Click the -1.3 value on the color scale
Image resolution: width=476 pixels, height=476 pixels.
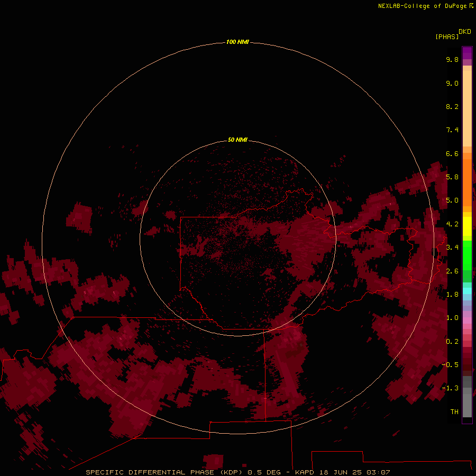point(450,388)
